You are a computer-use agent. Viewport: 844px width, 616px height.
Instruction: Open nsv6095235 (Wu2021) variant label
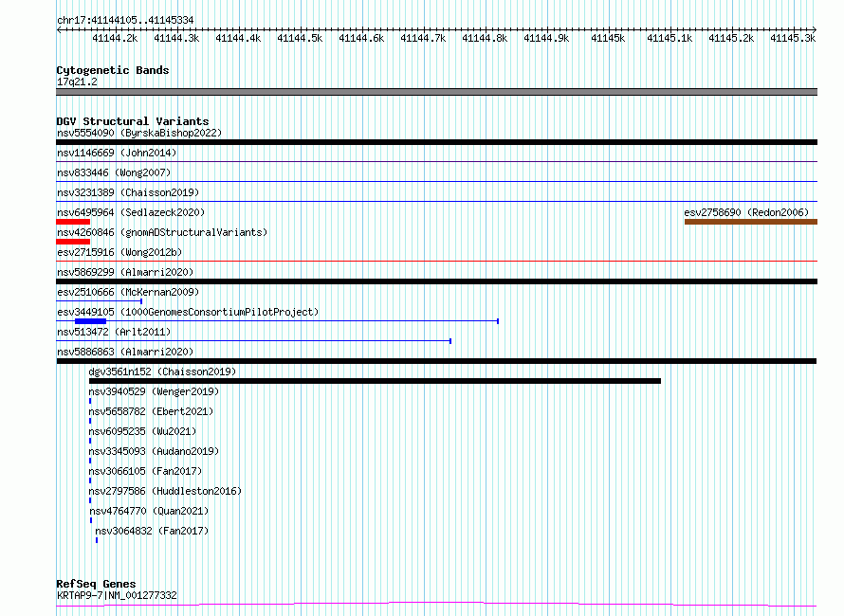(x=142, y=431)
